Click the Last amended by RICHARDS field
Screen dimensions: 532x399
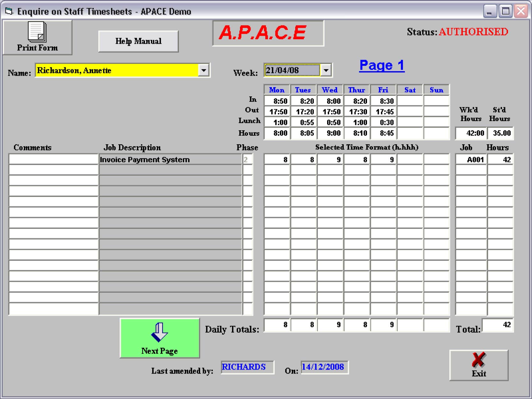(247, 367)
